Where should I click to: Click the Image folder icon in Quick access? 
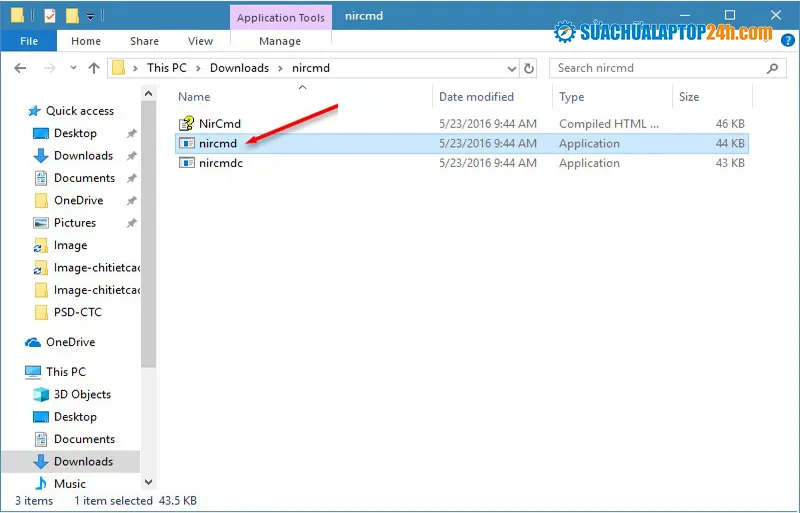[41, 246]
